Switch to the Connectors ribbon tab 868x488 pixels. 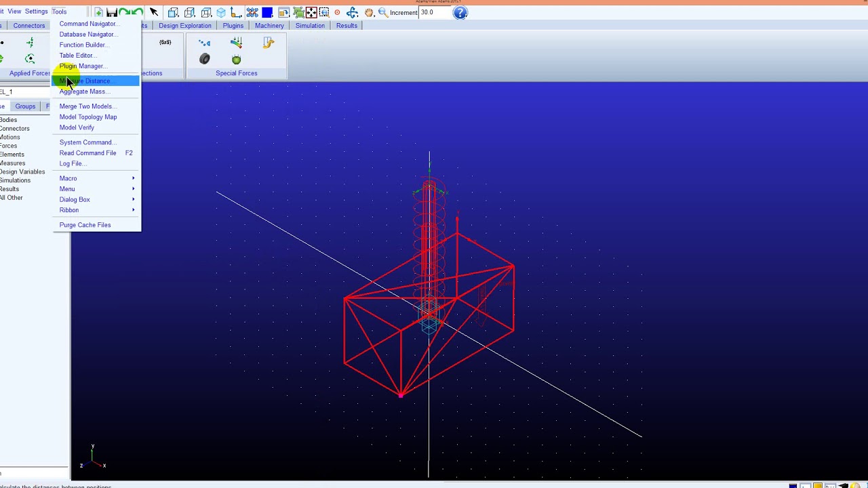[29, 26]
